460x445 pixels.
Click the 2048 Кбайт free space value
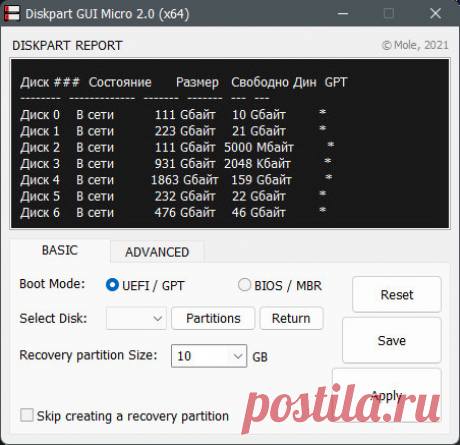point(257,164)
